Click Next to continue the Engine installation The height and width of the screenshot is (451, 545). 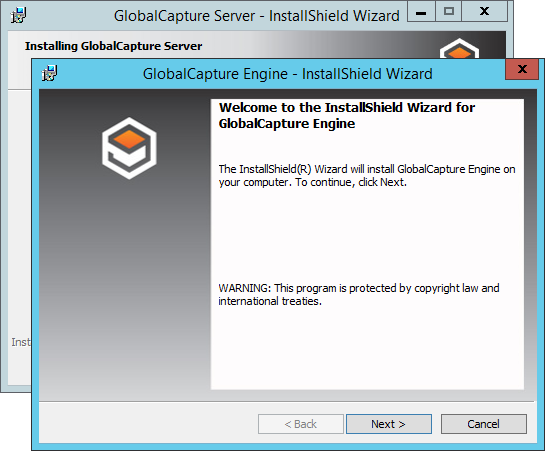[389, 424]
